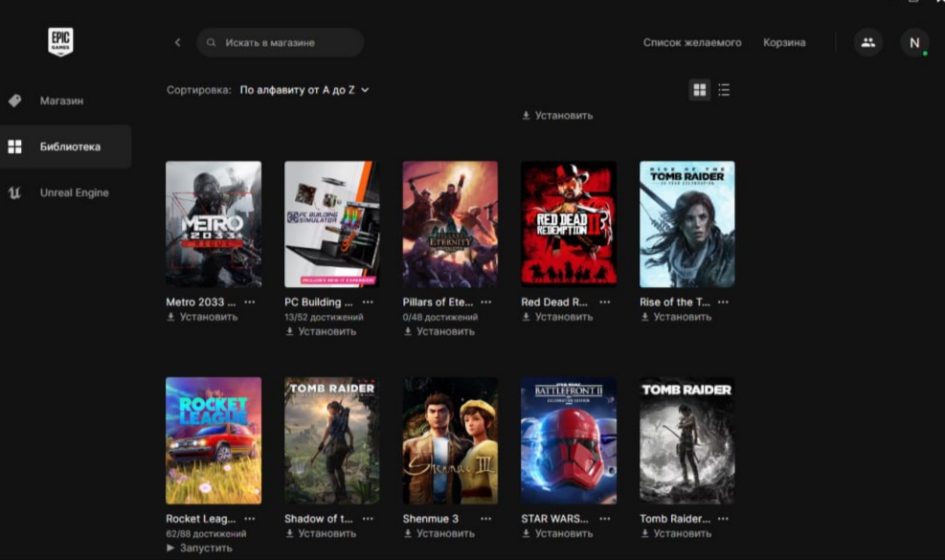Open Unreal Engine in the sidebar
Viewport: 945px width, 560px height.
click(66, 193)
